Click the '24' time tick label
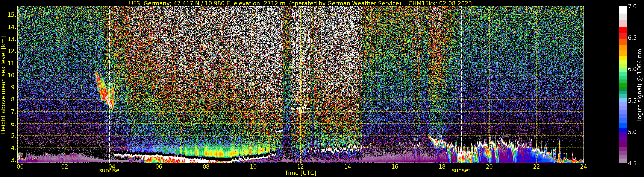Screen dimensions: 644x177 tap(583, 166)
